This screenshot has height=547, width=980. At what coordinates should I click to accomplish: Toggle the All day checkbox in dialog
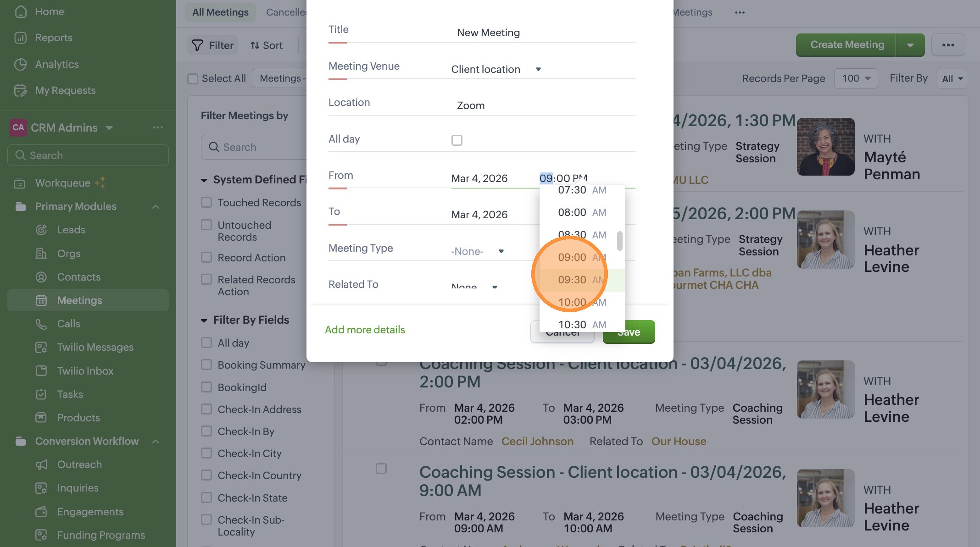coord(457,140)
